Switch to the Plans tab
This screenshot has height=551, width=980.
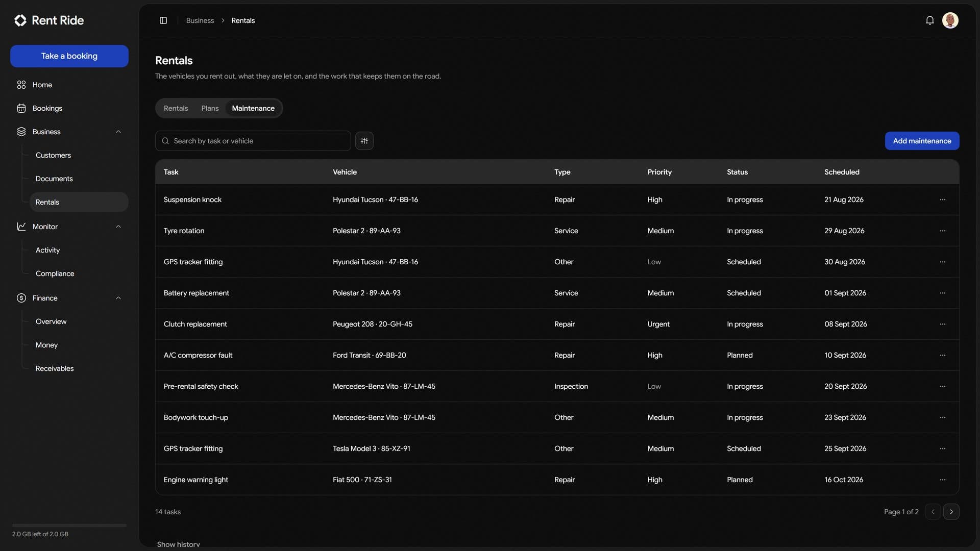tap(210, 108)
